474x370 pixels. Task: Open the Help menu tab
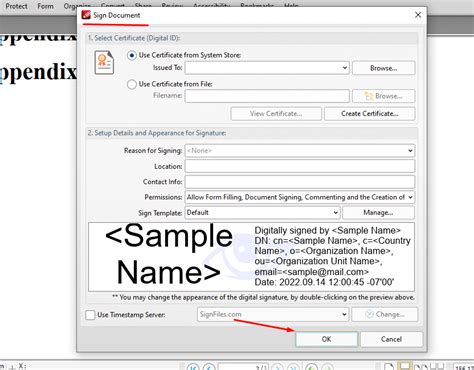coord(291,5)
